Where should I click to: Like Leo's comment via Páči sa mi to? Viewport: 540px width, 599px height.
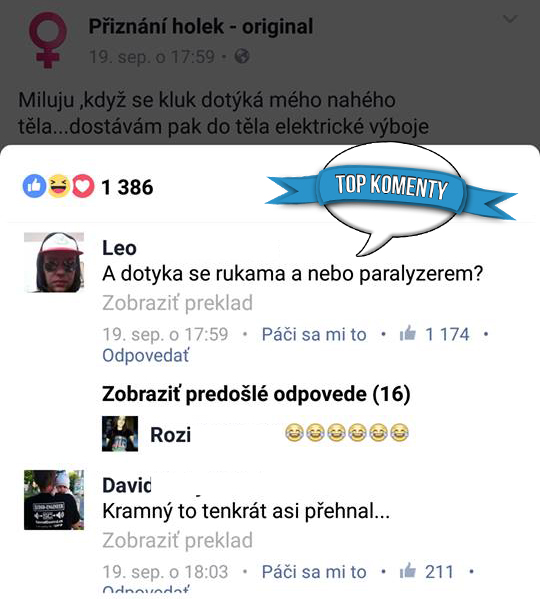(x=314, y=334)
